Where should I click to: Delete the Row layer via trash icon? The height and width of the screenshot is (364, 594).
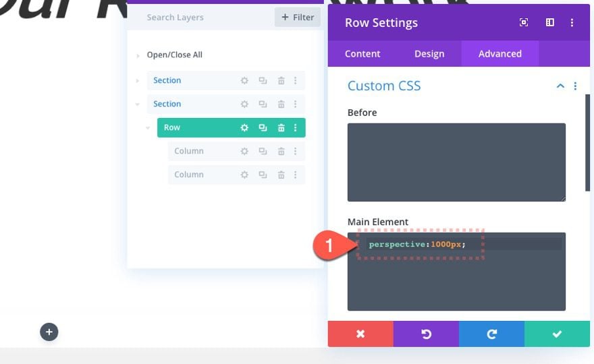[281, 127]
